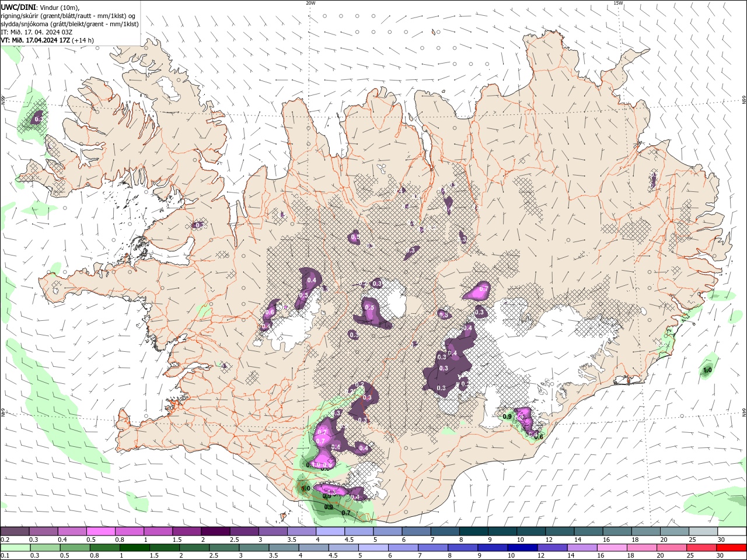This screenshot has width=747, height=560.
Task: Click the 'rigning/skúrir' rain description line
Action: (68, 16)
